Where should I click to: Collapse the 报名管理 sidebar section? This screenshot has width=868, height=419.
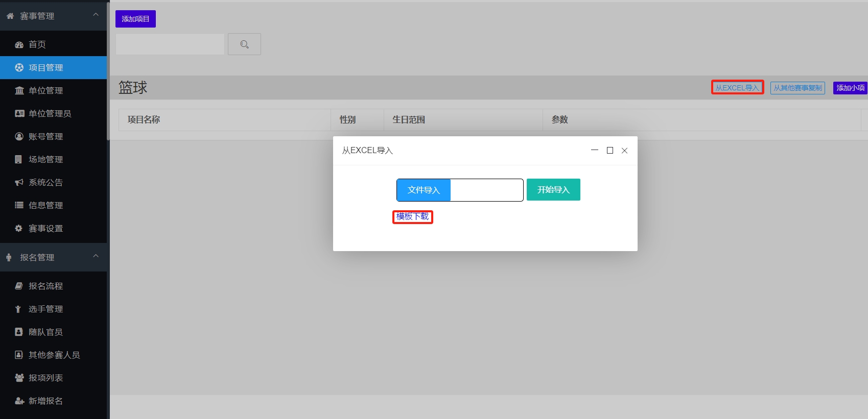96,257
